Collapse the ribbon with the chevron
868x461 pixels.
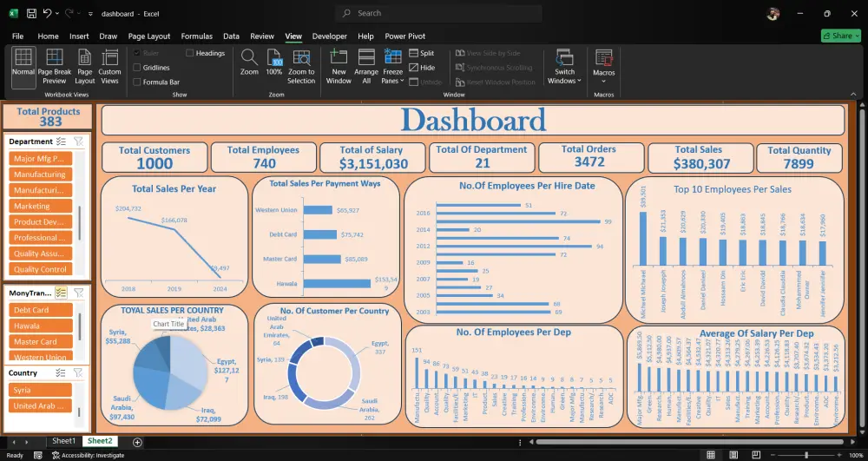pos(853,95)
